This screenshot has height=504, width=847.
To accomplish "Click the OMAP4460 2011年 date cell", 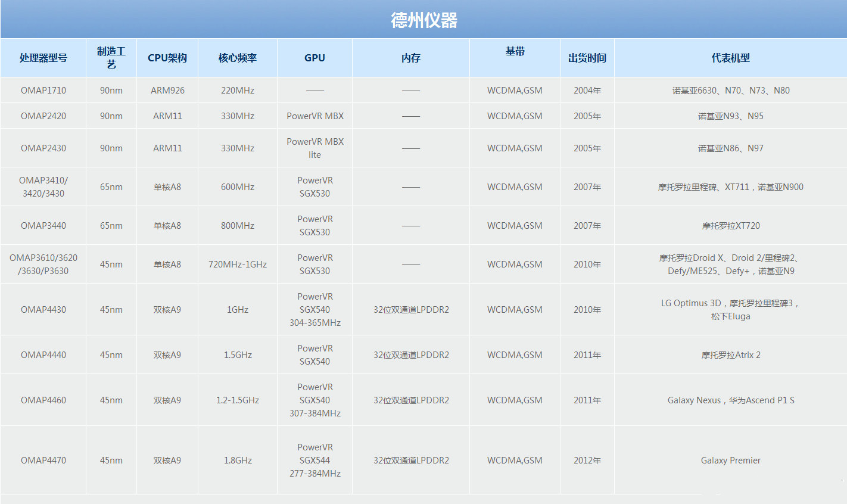I will click(x=587, y=400).
